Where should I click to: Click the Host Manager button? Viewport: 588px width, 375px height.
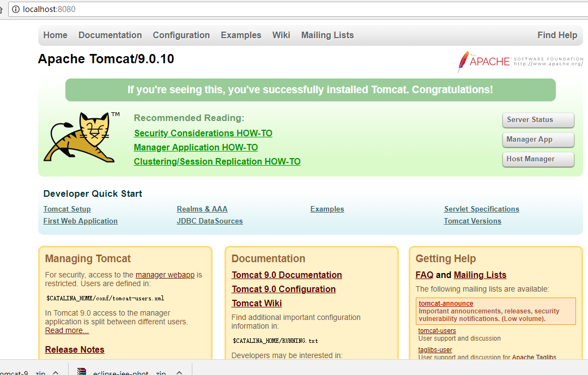538,159
